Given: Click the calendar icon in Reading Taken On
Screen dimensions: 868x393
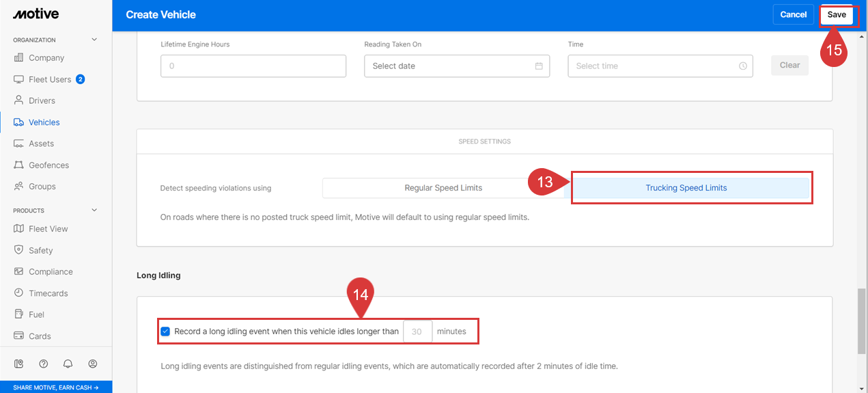Looking at the screenshot, I should (539, 66).
